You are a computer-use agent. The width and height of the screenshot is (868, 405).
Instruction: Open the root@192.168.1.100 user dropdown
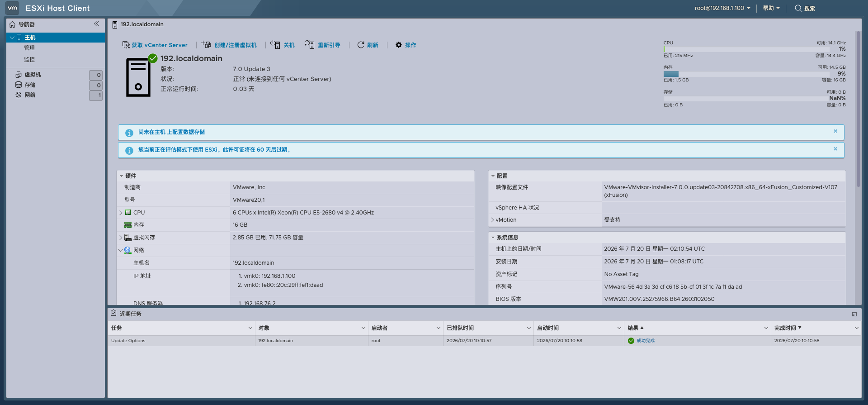pos(722,8)
